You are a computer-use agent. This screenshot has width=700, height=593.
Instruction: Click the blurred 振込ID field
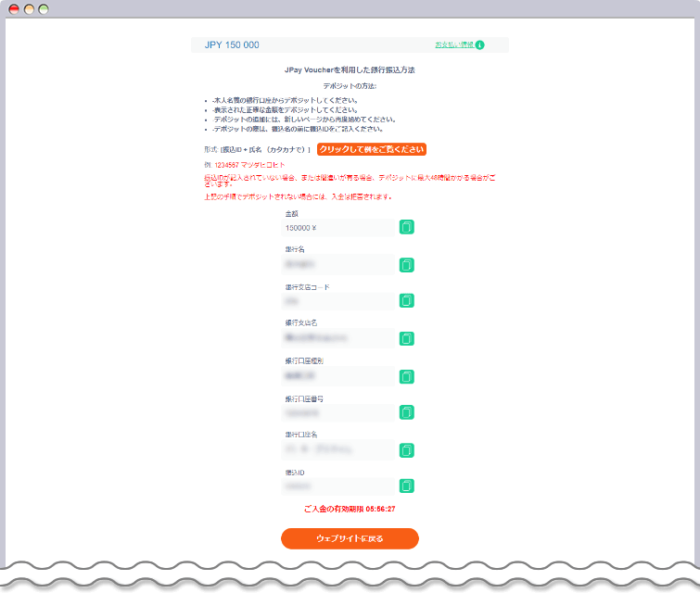(338, 486)
